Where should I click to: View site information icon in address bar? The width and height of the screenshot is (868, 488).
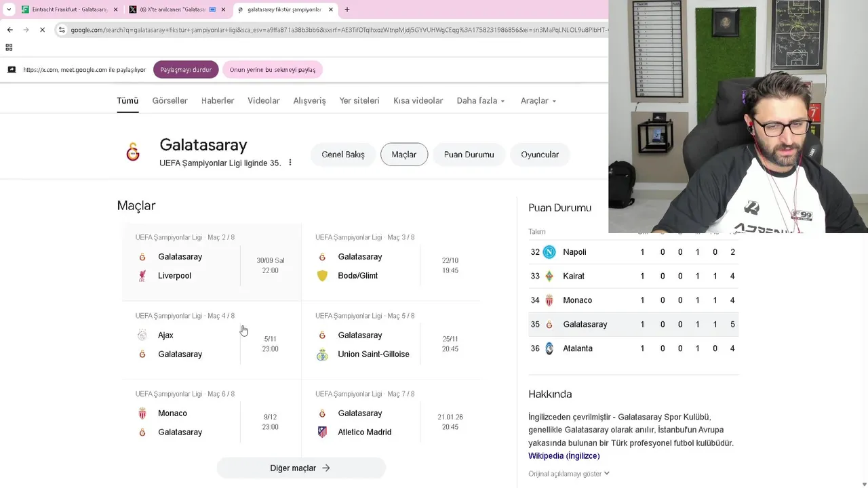(62, 30)
